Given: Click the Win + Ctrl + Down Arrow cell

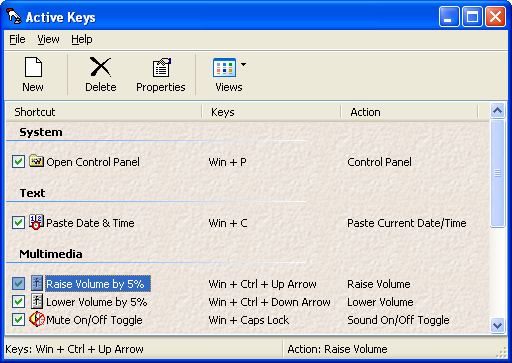Looking at the screenshot, I should (269, 302).
